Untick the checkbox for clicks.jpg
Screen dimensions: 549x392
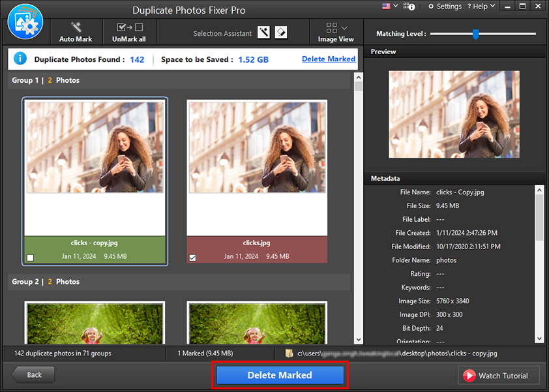pyautogui.click(x=192, y=258)
